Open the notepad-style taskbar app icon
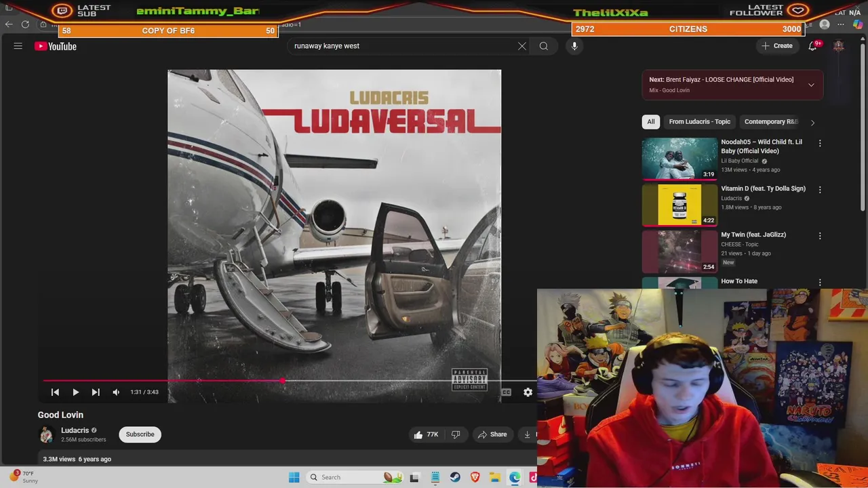868x488 pixels. pyautogui.click(x=435, y=477)
